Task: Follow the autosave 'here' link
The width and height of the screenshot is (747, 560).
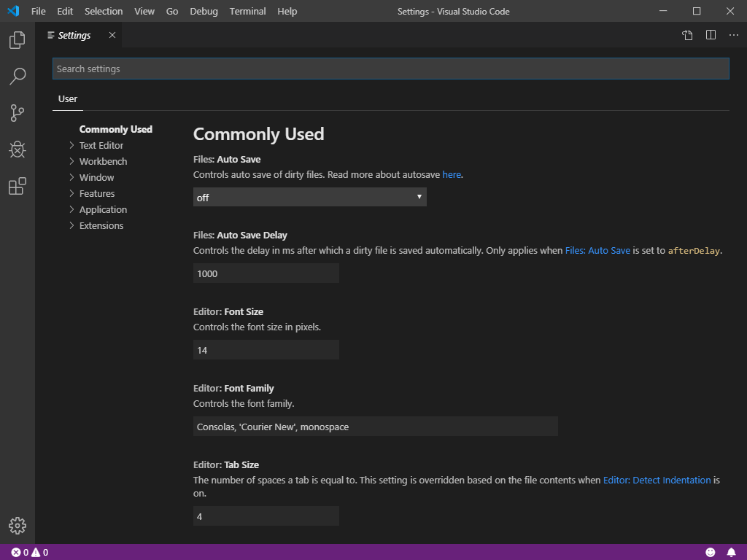Action: 452,175
